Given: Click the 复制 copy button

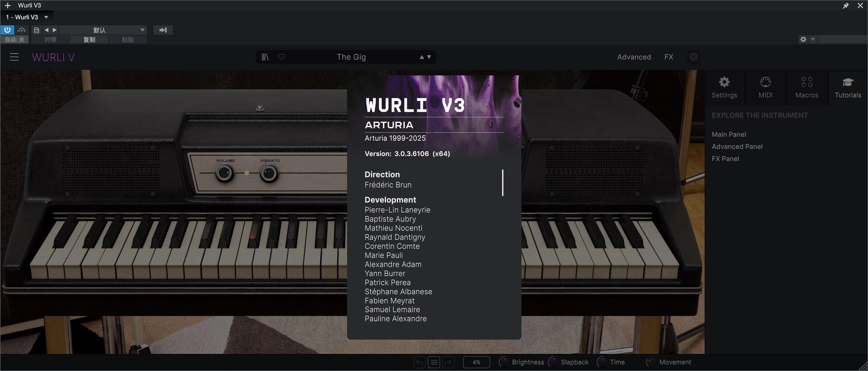Looking at the screenshot, I should [89, 40].
